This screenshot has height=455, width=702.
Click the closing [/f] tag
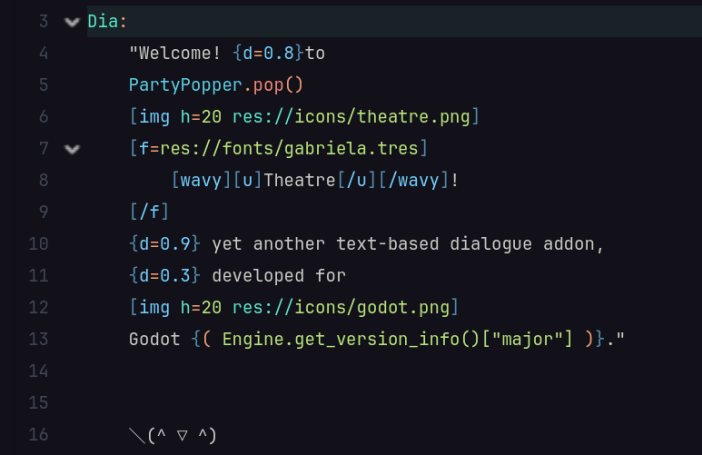[149, 212]
